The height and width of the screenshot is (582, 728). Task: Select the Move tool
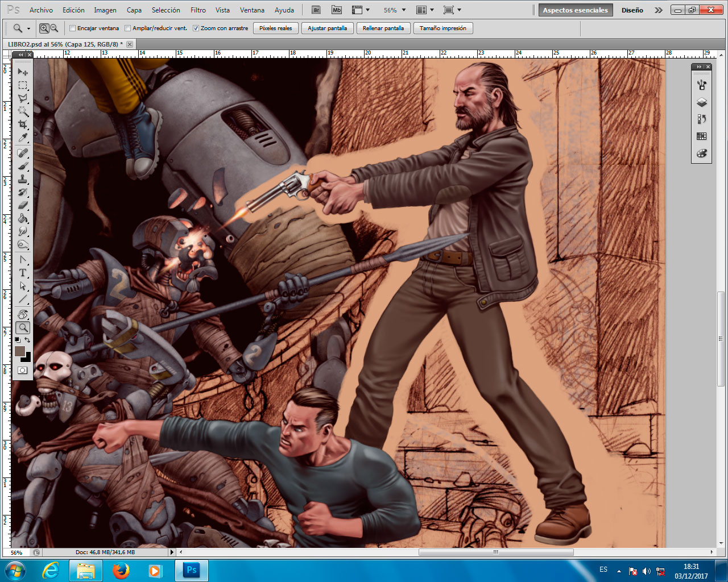[x=23, y=72]
